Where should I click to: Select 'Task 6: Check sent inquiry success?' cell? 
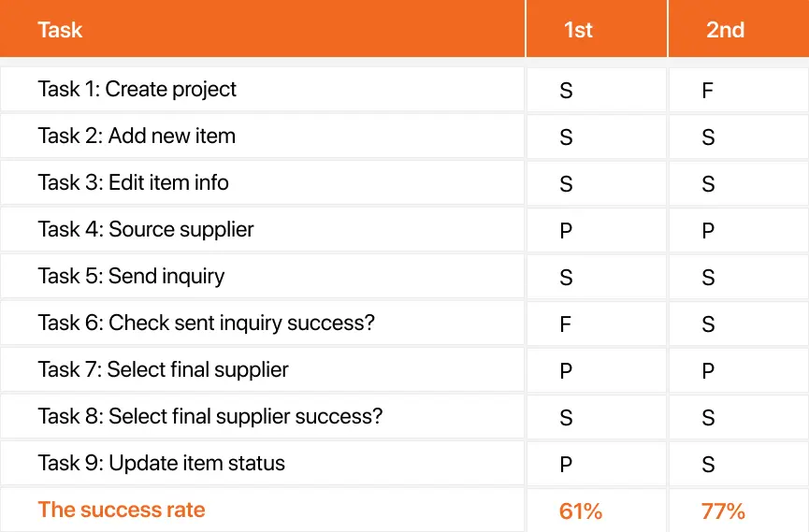pyautogui.click(x=262, y=323)
